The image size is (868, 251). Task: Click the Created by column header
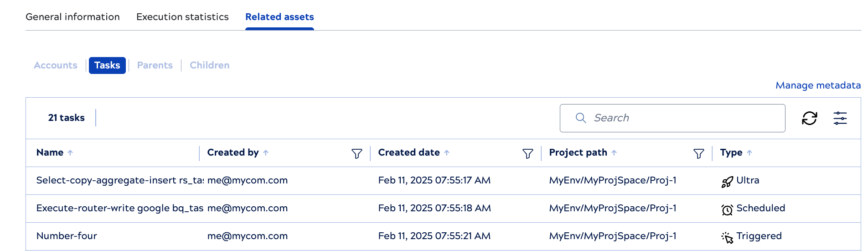pos(233,152)
